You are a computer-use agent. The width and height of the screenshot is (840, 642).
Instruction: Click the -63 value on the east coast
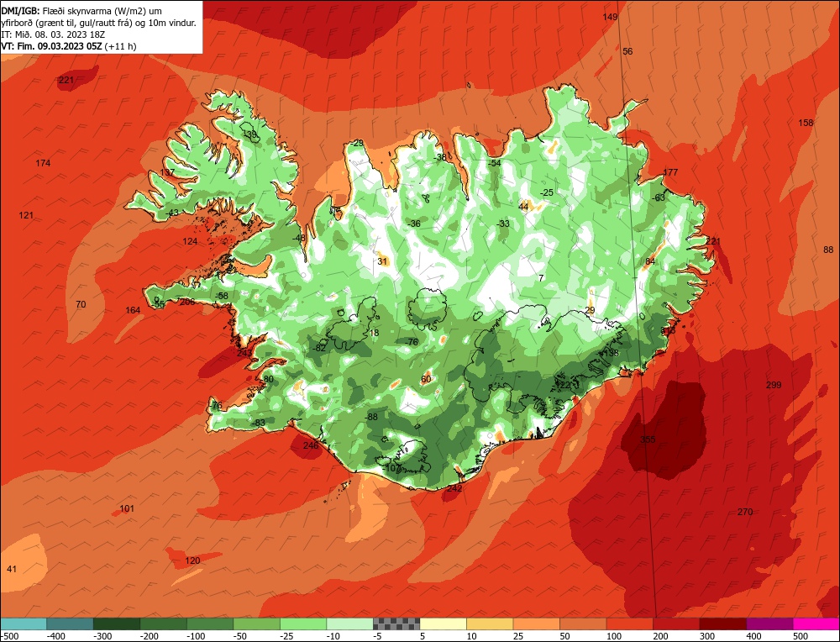tap(659, 197)
